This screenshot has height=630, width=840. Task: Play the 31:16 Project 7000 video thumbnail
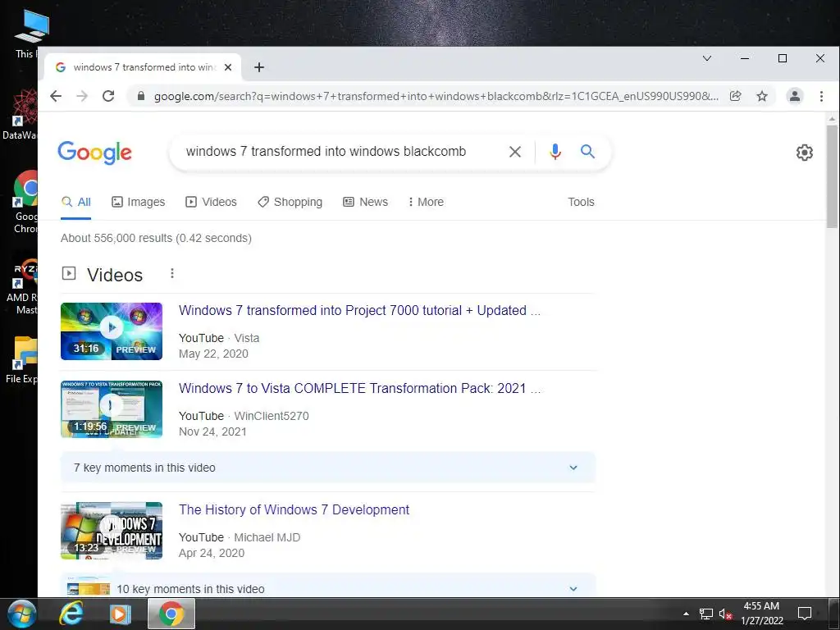pyautogui.click(x=112, y=331)
